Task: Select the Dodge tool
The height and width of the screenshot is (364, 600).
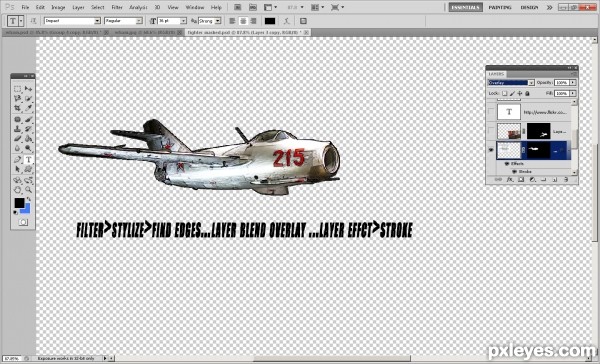Action: point(29,148)
